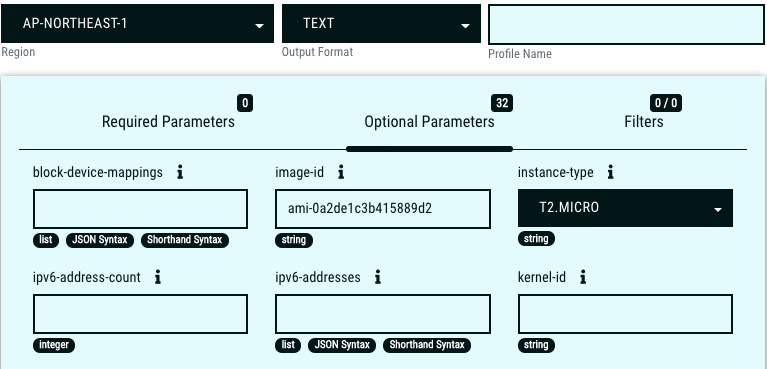767x369 pixels.
Task: Click info icon beside image-id
Action: [341, 172]
